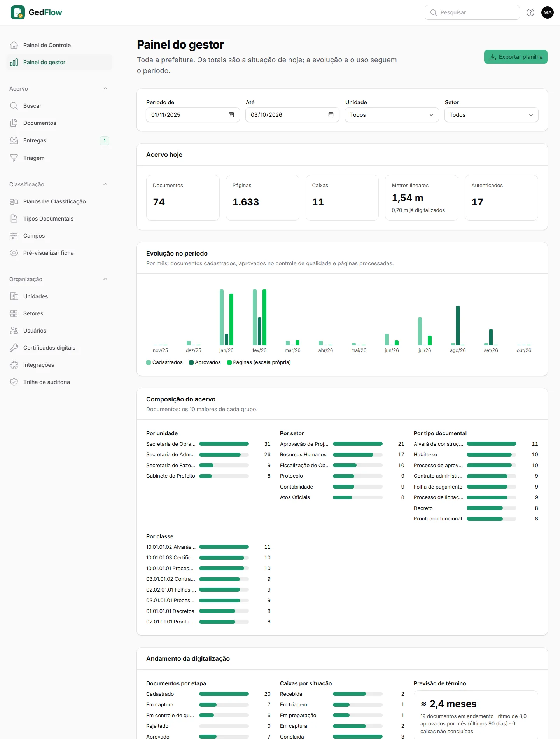
Task: Click the Painel de Controle home icon
Action: (x=14, y=45)
